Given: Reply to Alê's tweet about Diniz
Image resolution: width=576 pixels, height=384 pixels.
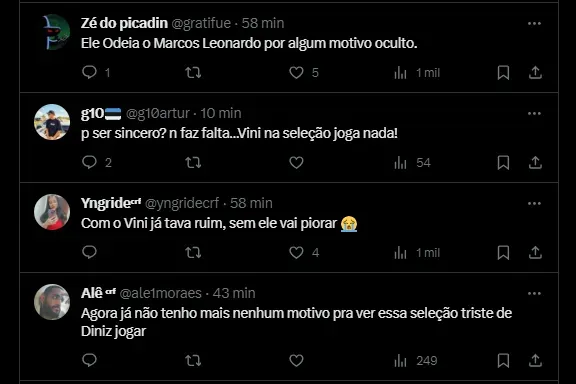Looking at the screenshot, I should pyautogui.click(x=89, y=360).
